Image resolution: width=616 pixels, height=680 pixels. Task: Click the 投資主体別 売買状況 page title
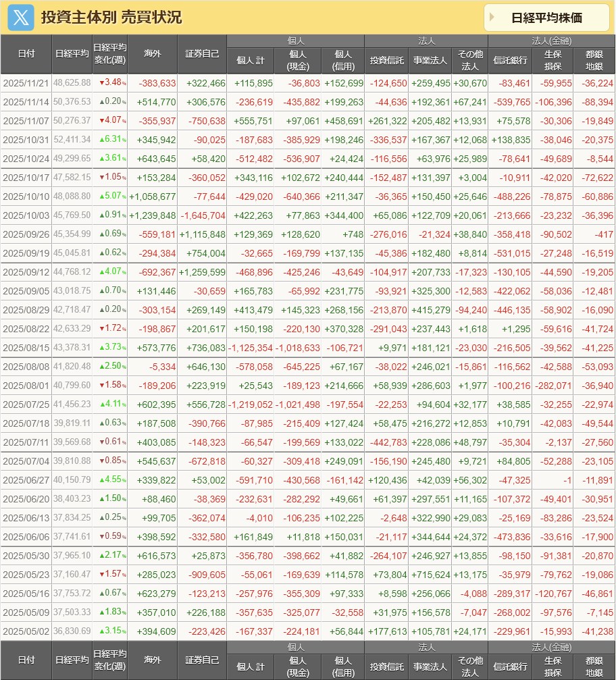tap(111, 18)
